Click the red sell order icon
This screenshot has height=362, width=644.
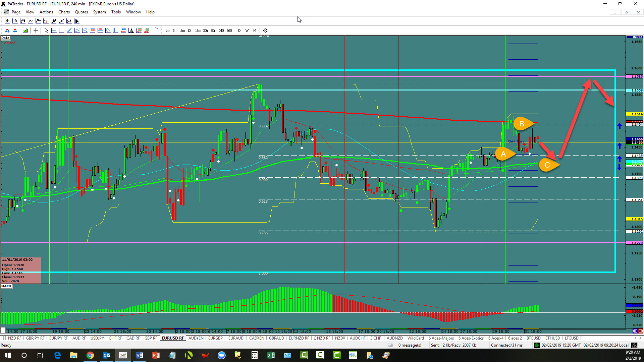pos(7,31)
